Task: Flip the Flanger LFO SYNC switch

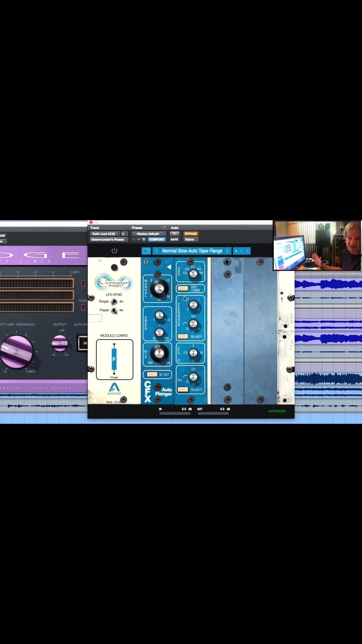Action: tap(114, 302)
